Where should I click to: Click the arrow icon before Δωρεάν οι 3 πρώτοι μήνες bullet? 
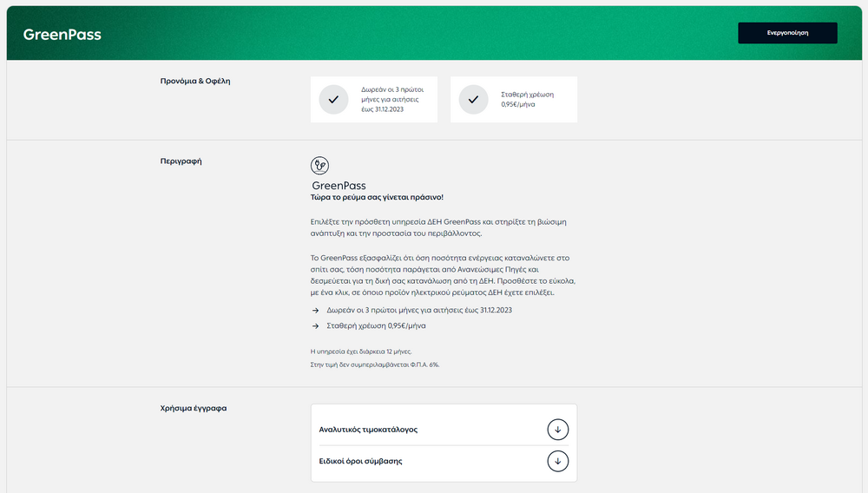coord(316,311)
